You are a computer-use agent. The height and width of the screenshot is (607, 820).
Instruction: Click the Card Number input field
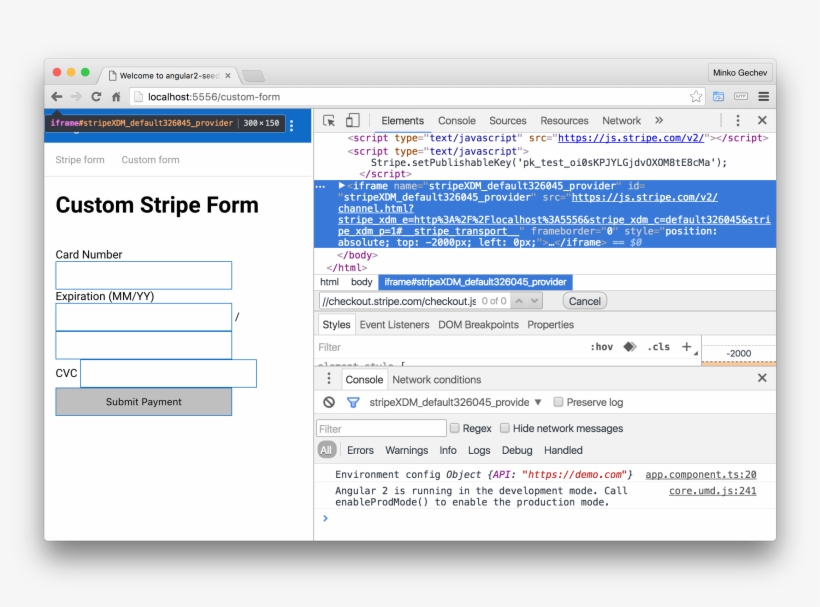tap(143, 275)
